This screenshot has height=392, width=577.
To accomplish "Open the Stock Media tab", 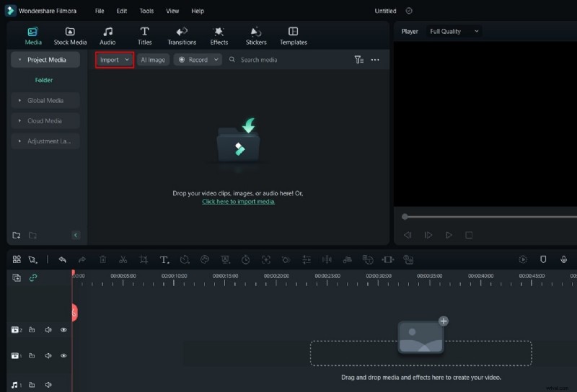I will point(70,36).
